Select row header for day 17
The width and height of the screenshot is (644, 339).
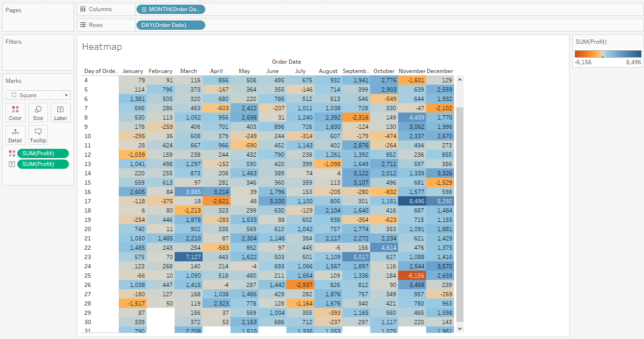coord(88,201)
